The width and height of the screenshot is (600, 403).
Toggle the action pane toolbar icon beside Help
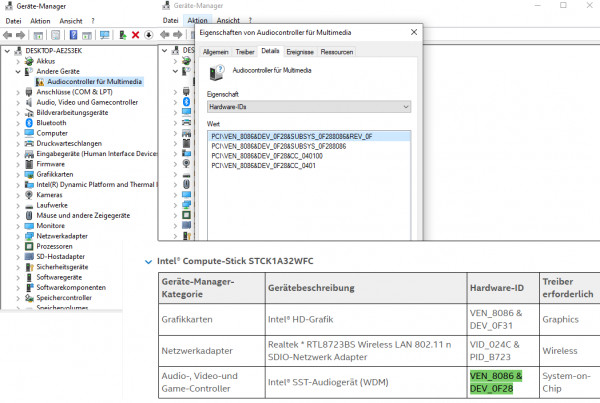tap(87, 35)
